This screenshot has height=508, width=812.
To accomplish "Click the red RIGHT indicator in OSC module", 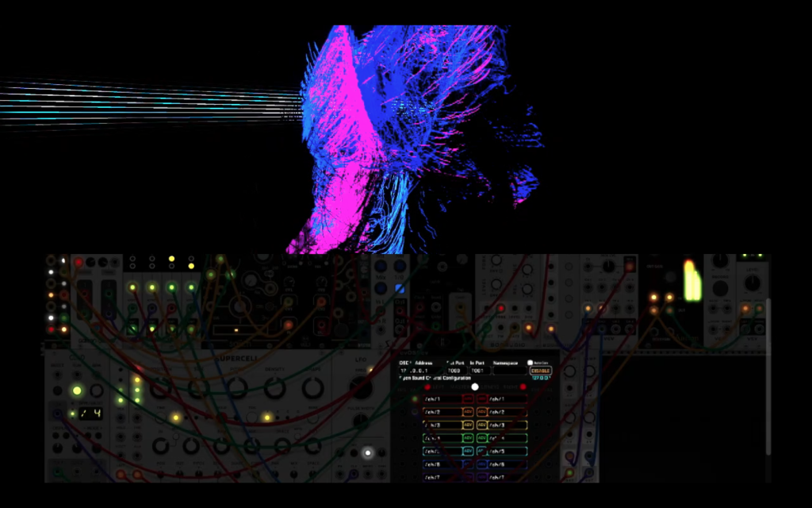I will click(x=523, y=387).
